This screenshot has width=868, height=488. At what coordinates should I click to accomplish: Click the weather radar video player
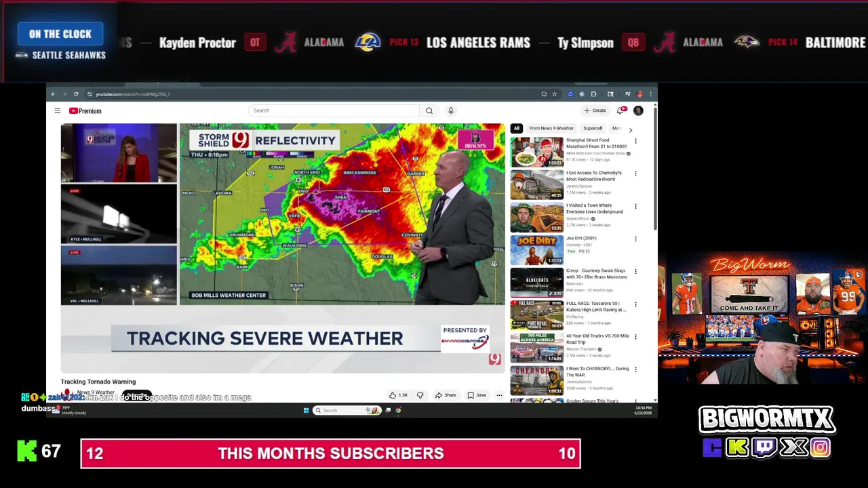point(283,247)
